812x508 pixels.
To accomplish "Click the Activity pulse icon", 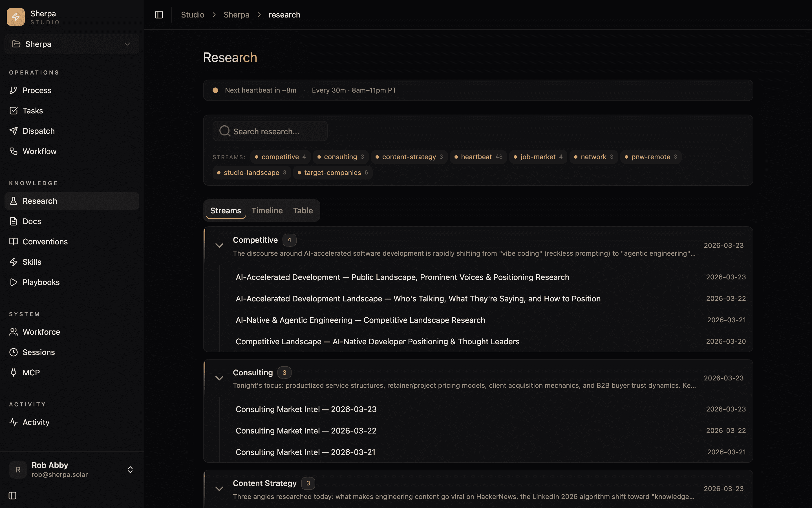I will (x=14, y=422).
